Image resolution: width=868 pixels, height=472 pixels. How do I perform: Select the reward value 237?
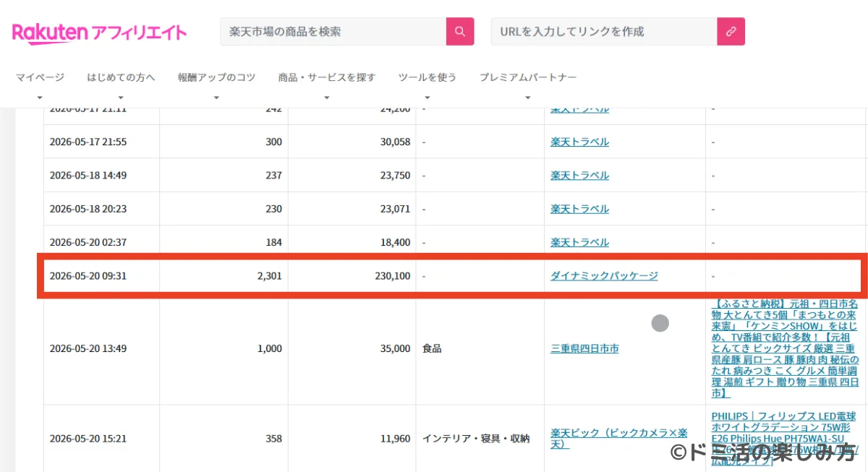click(x=274, y=175)
